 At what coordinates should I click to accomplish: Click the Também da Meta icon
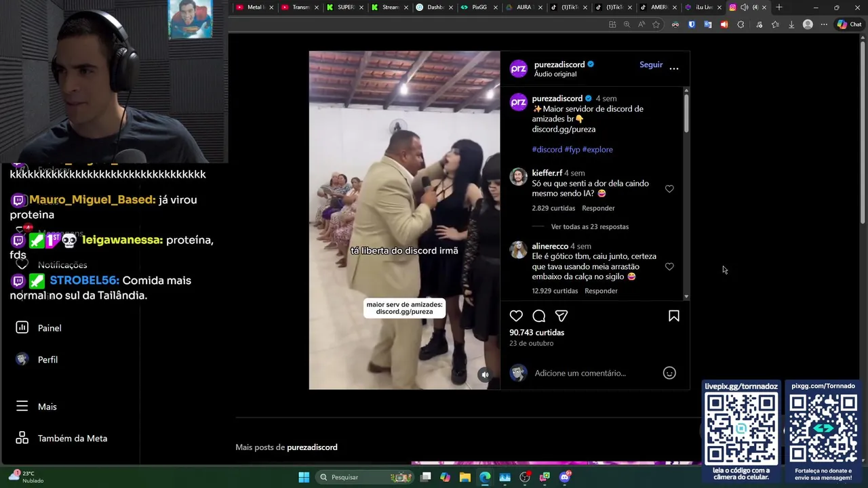click(x=22, y=438)
